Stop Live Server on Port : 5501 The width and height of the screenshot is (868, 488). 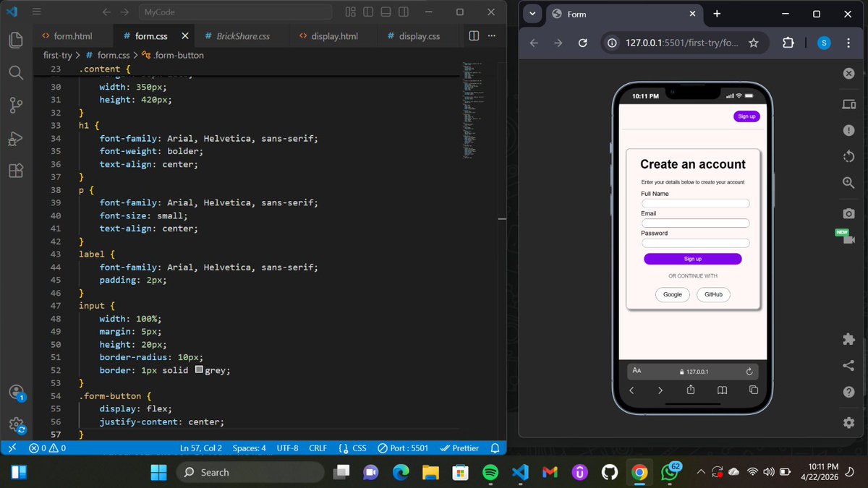[403, 448]
